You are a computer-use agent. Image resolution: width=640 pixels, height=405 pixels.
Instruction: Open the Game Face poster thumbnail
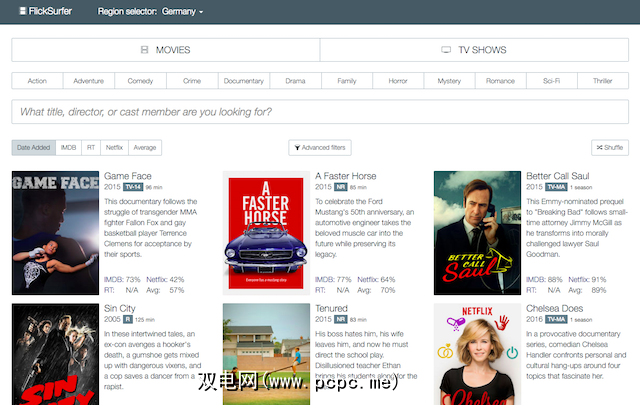click(55, 233)
